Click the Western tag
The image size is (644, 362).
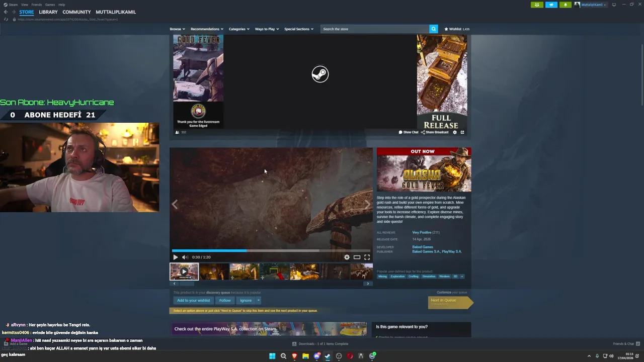tap(444, 276)
